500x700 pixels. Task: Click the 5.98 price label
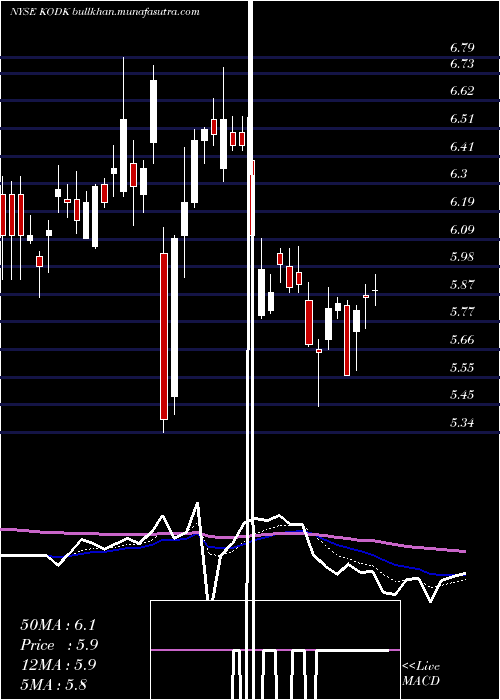point(462,257)
